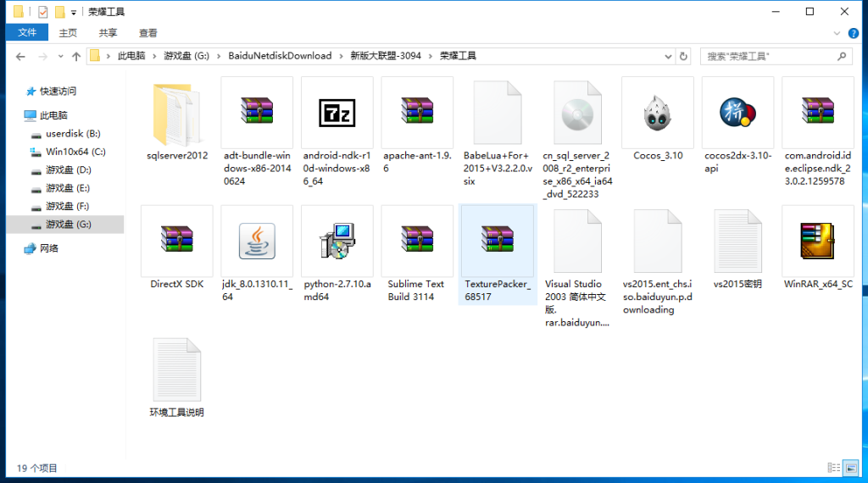Expand the address bar history dropdown
The image size is (868, 483).
[668, 57]
